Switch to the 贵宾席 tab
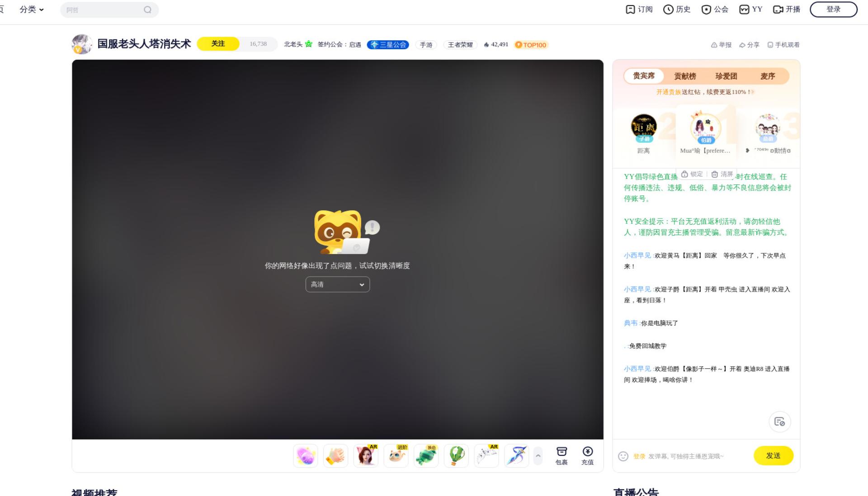The image size is (868, 496). click(x=643, y=76)
